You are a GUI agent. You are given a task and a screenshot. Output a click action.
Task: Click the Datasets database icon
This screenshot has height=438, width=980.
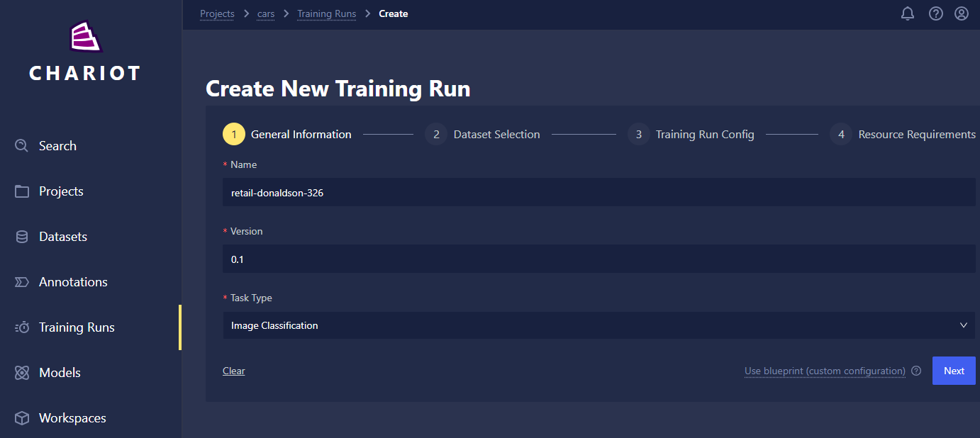point(22,237)
